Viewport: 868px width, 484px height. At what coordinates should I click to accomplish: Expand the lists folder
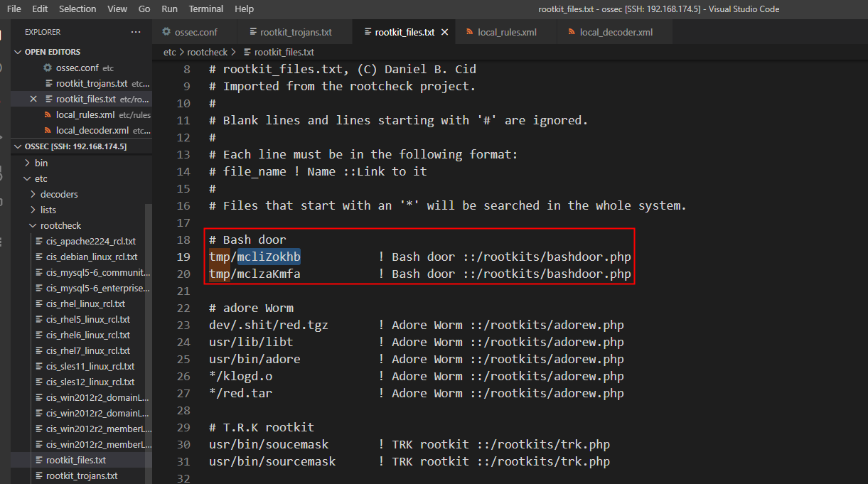pyautogui.click(x=33, y=210)
